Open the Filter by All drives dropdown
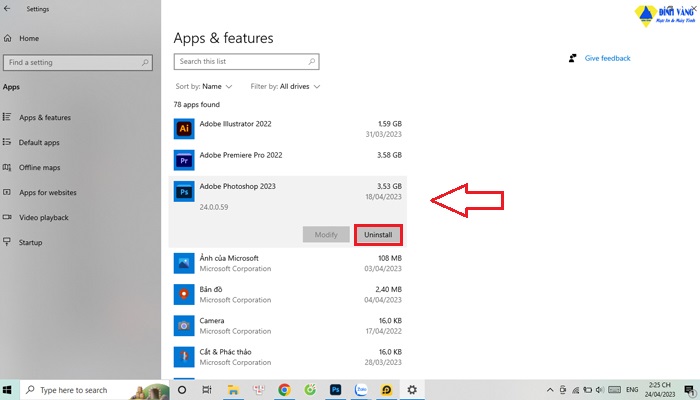 [x=285, y=87]
